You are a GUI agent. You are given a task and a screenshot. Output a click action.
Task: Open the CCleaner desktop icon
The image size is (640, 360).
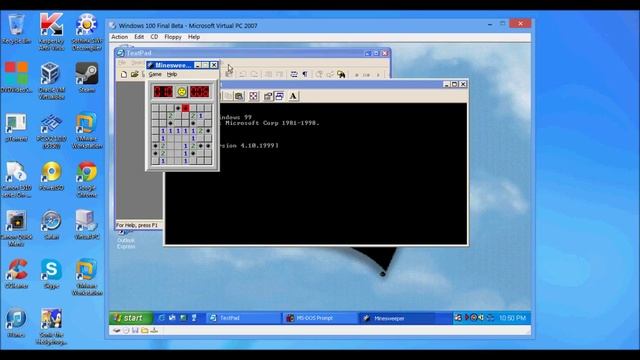16,273
